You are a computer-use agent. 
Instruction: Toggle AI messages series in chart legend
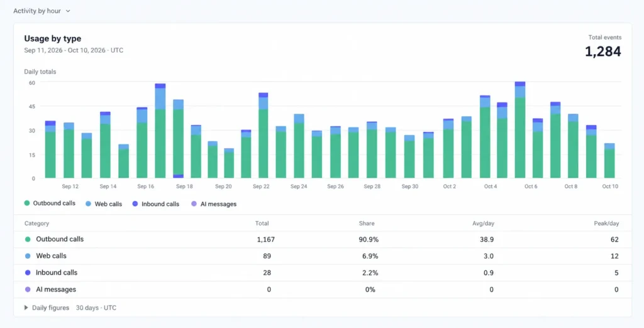(214, 204)
